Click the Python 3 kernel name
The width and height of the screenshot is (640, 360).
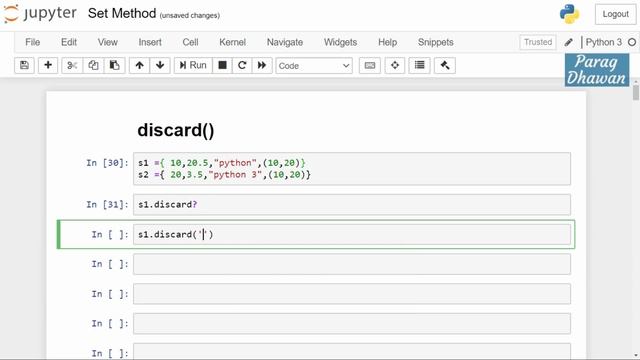(604, 42)
